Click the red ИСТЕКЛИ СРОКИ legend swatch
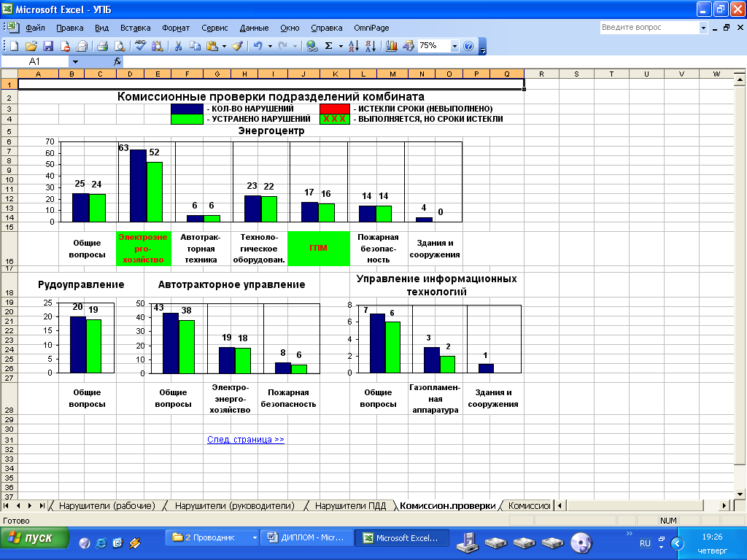Image resolution: width=747 pixels, height=560 pixels. pos(334,109)
